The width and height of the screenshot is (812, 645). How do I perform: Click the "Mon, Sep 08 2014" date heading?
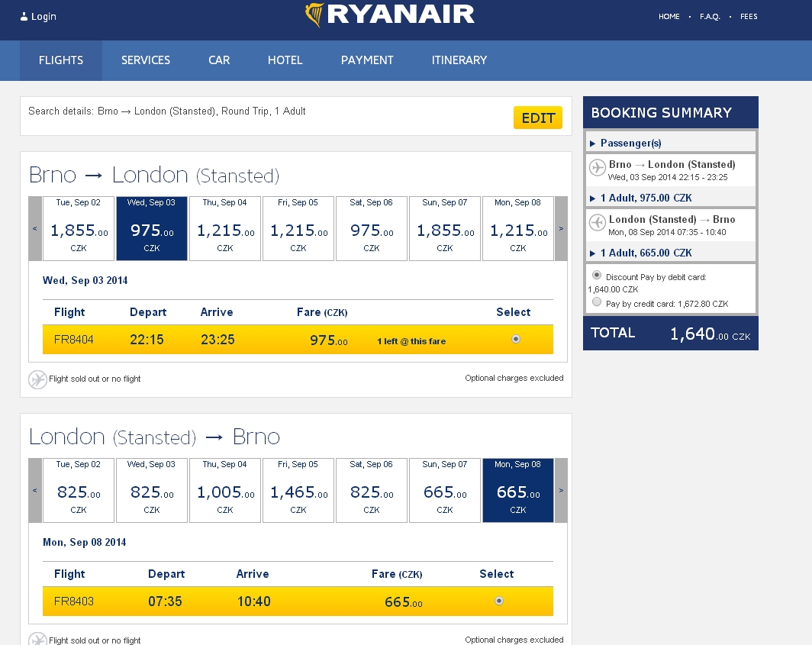pos(85,543)
